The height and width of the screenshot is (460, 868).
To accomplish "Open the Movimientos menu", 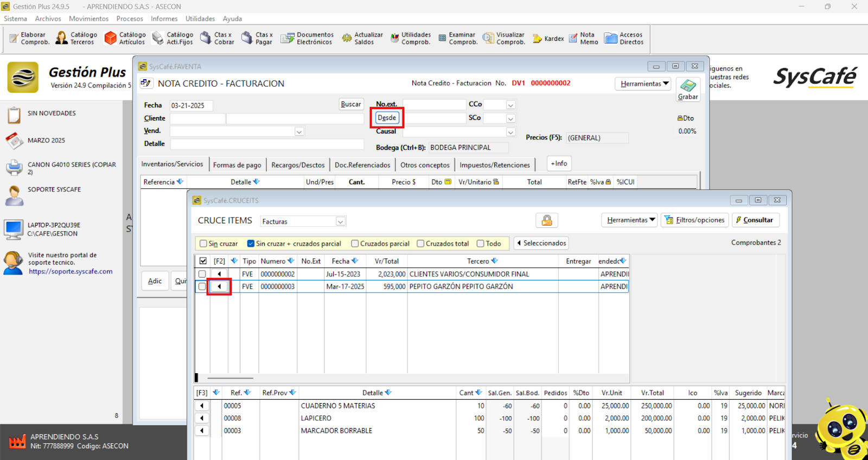I will [x=88, y=18].
